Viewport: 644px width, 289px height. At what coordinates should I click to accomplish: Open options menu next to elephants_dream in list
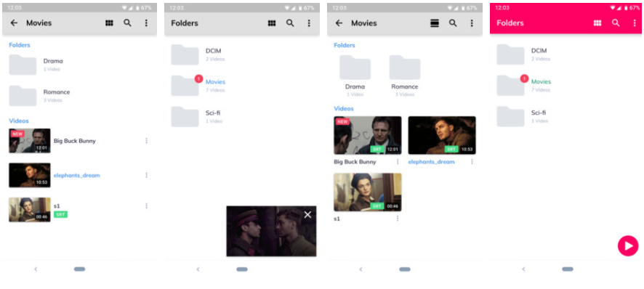(x=146, y=175)
